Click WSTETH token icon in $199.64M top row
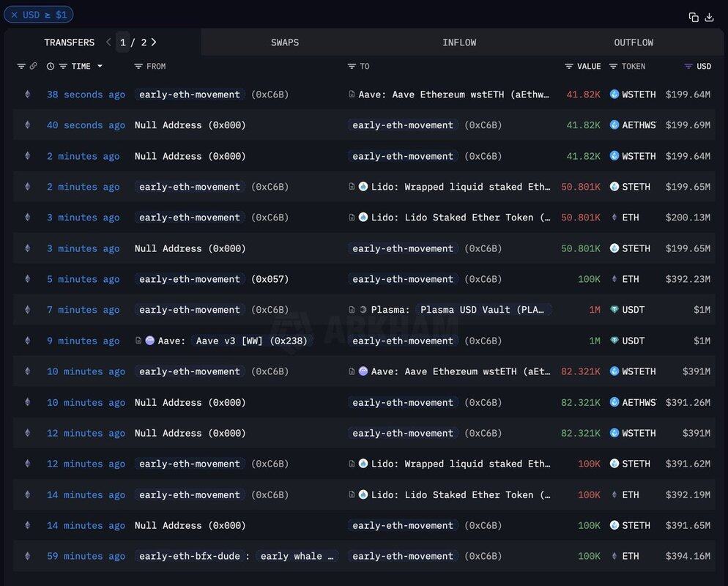 (614, 94)
